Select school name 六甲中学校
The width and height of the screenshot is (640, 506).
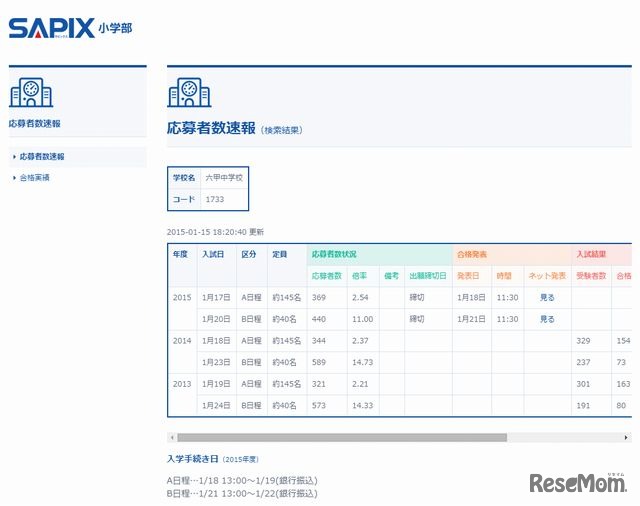[x=224, y=178]
